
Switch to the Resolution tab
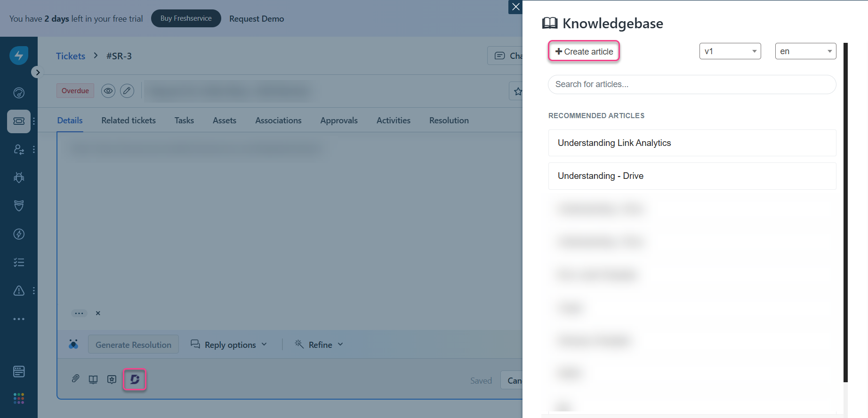[x=449, y=121]
